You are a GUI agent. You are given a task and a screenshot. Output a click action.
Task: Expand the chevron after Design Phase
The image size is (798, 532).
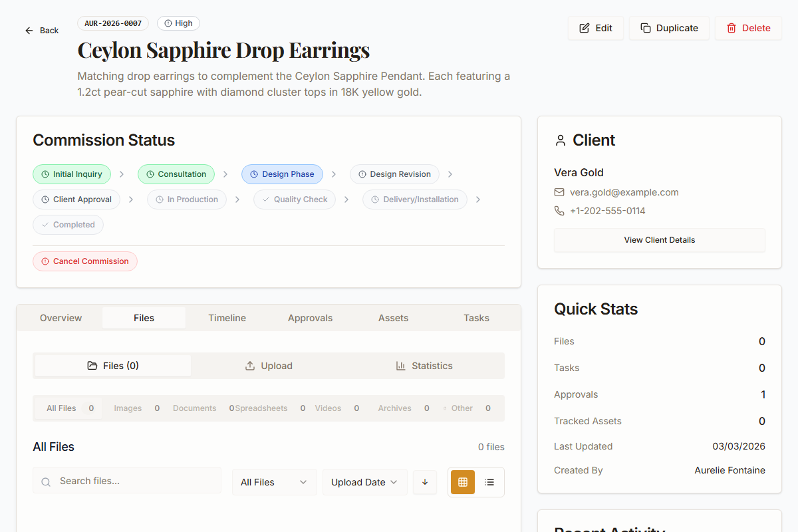332,174
